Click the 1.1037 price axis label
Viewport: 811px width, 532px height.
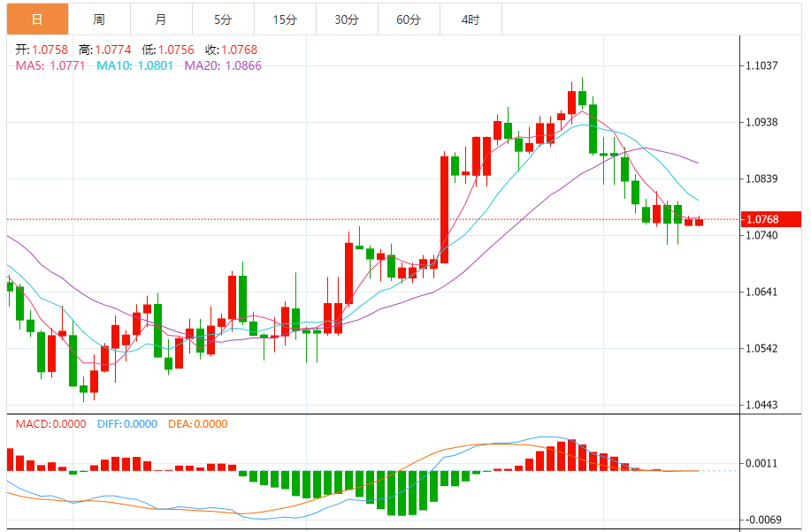coord(761,65)
